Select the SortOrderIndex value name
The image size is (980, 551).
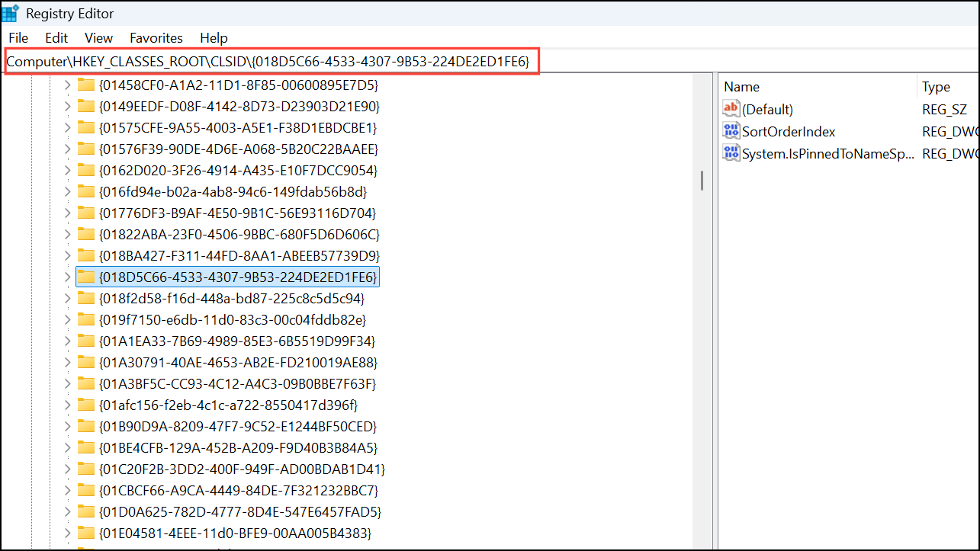(x=788, y=130)
